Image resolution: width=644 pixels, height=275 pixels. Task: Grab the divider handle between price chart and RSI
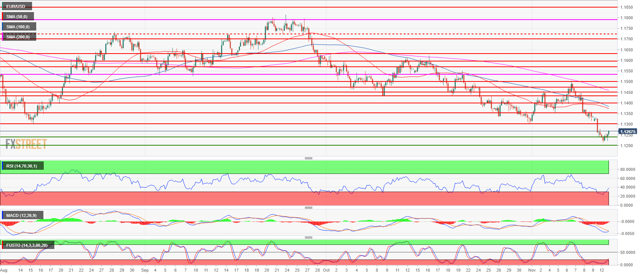pyautogui.click(x=309, y=158)
